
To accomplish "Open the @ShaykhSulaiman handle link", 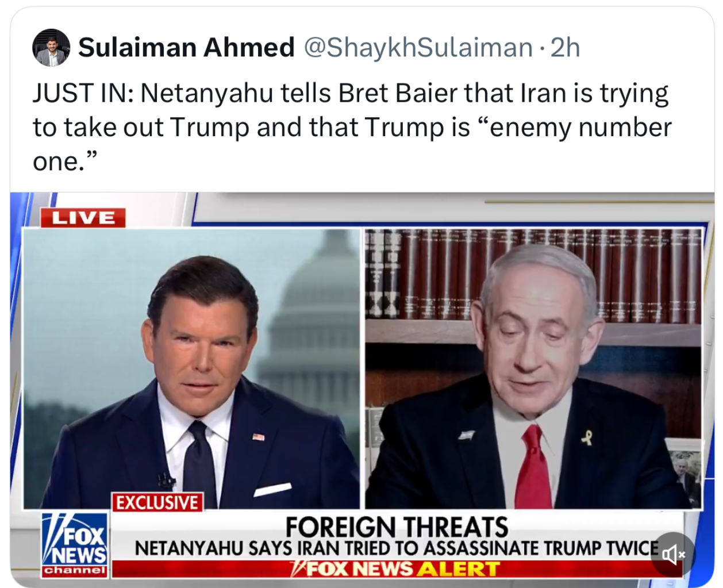I will (418, 48).
